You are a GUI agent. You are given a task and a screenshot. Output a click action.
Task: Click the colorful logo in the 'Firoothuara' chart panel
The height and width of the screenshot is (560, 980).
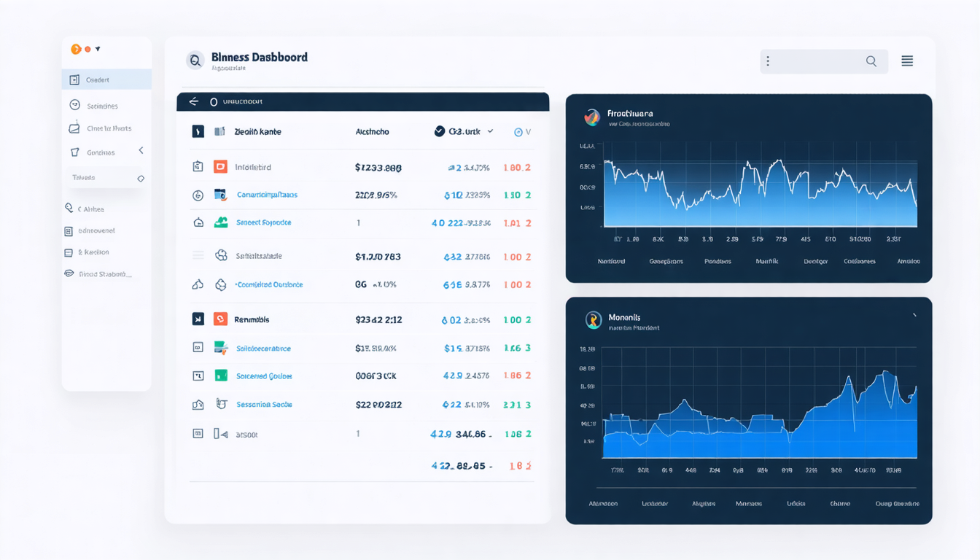pos(592,117)
